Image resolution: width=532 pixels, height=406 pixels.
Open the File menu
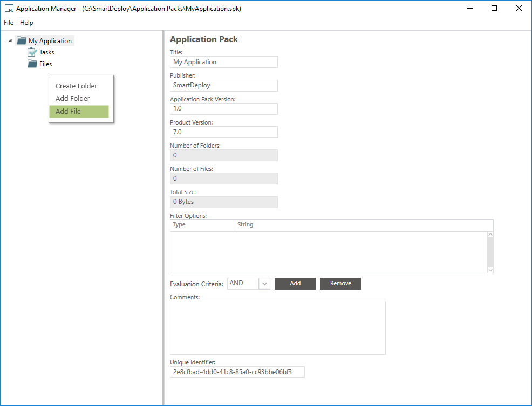(9, 23)
